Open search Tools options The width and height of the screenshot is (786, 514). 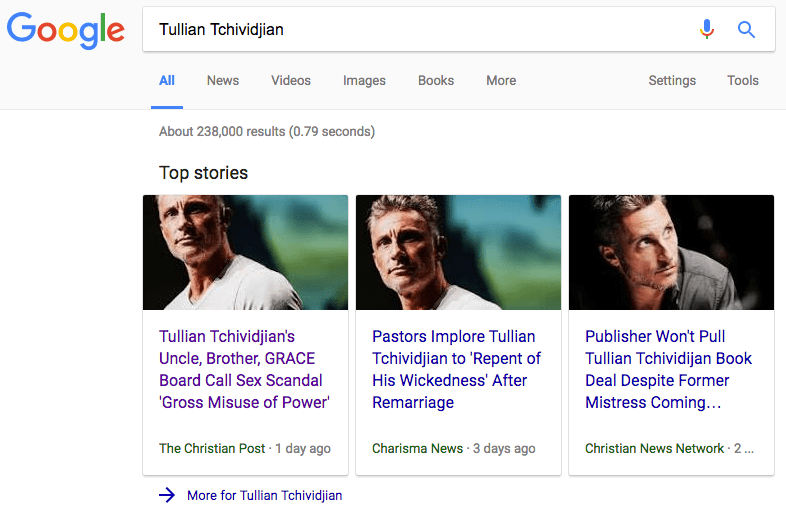tap(743, 80)
